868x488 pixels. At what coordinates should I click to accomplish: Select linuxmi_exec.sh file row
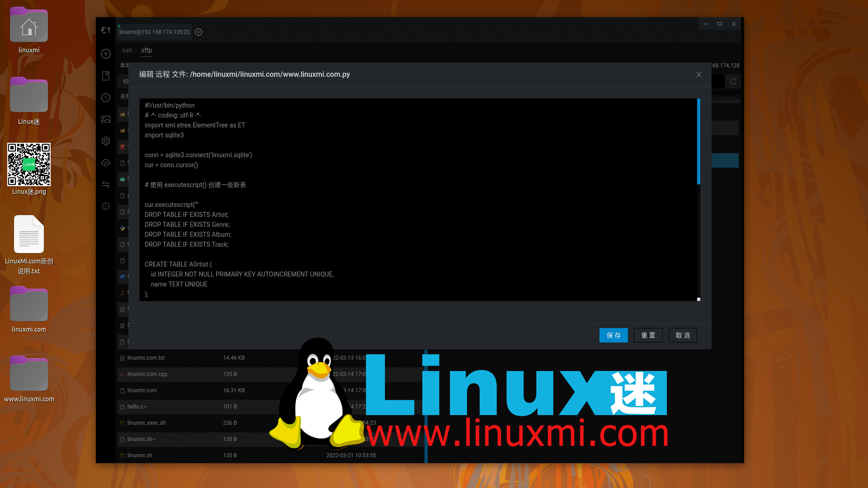(x=271, y=423)
